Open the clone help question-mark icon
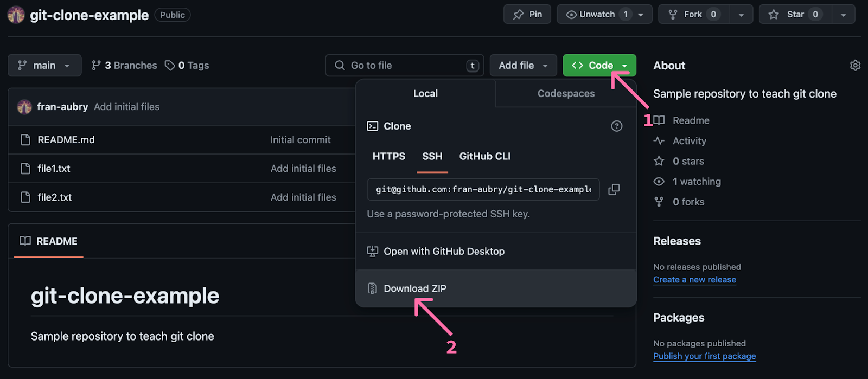 pos(617,126)
